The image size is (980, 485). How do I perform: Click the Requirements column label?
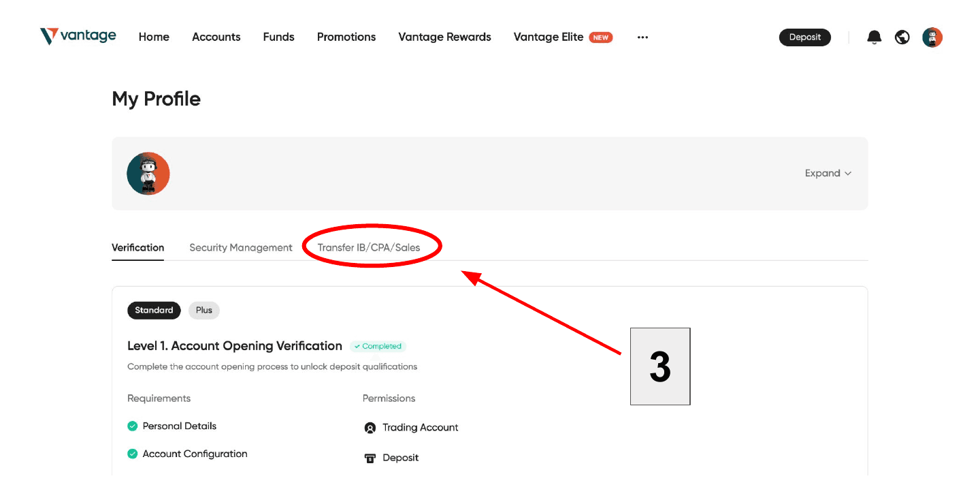click(159, 398)
